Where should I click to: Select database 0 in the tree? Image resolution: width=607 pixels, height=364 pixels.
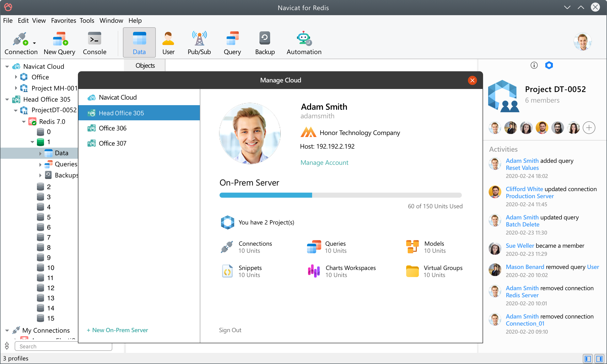[x=44, y=132]
